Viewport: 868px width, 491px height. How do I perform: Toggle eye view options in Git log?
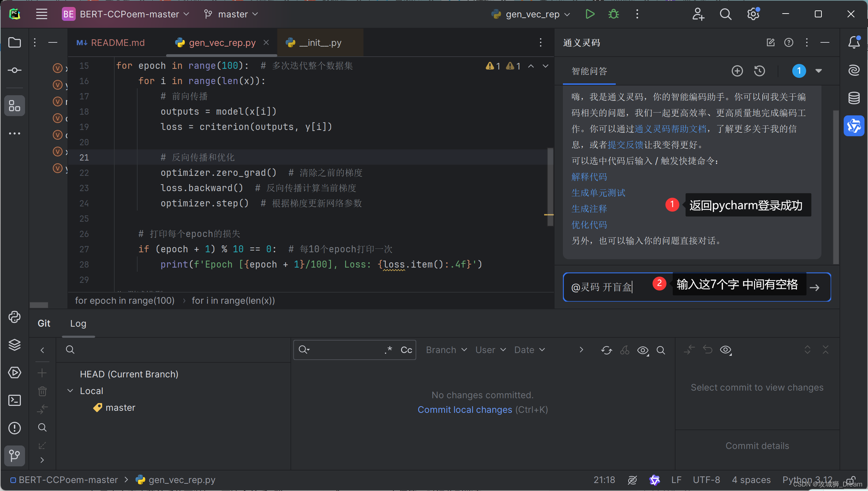click(x=643, y=350)
